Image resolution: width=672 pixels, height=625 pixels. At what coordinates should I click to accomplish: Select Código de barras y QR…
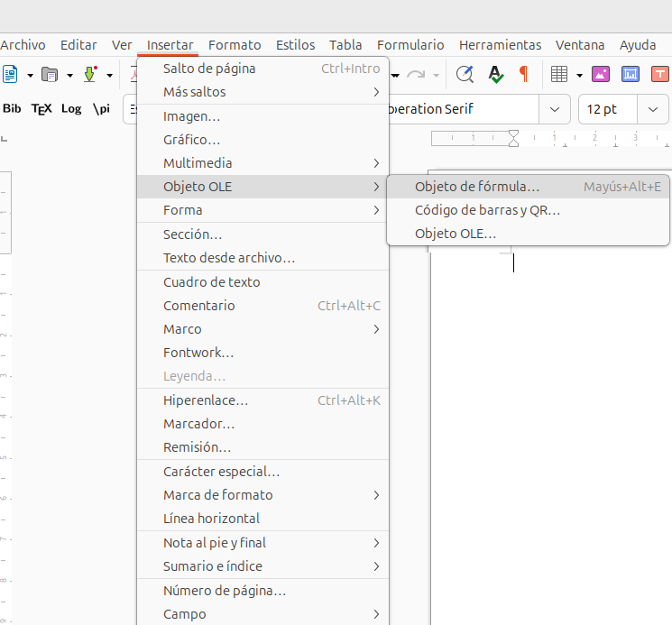click(528, 210)
